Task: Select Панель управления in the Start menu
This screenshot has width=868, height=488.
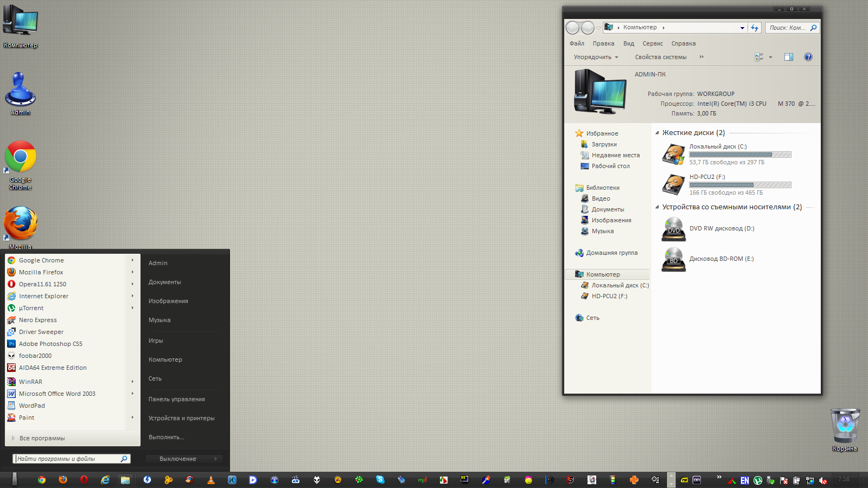Action: (x=177, y=399)
